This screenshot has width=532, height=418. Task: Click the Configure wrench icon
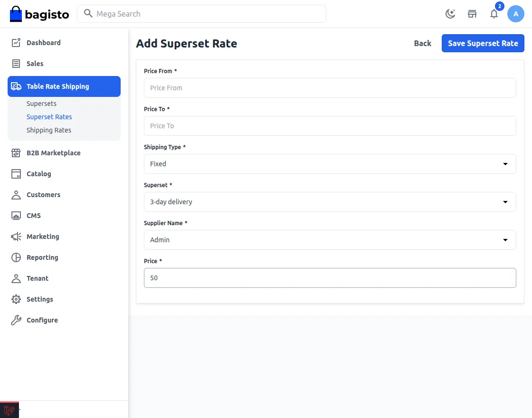pos(15,320)
